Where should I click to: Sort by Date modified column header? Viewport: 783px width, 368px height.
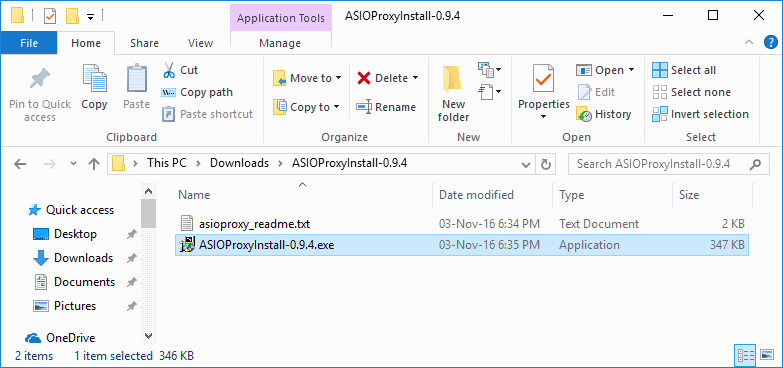[493, 195]
